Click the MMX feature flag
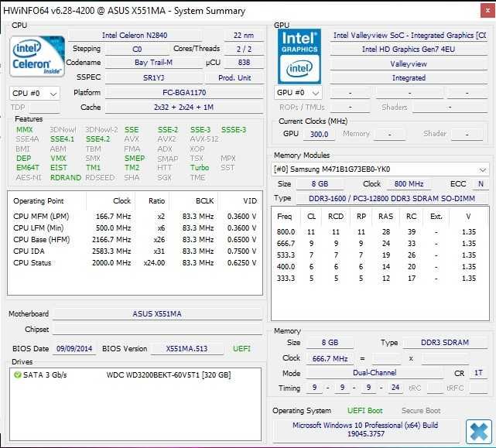Image resolution: width=496 pixels, height=448 pixels. click(x=24, y=130)
